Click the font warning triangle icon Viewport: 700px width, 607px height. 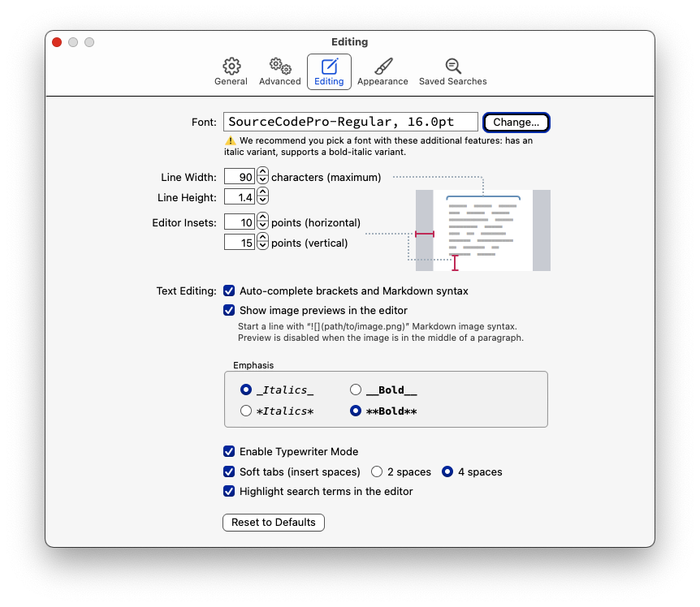(230, 141)
